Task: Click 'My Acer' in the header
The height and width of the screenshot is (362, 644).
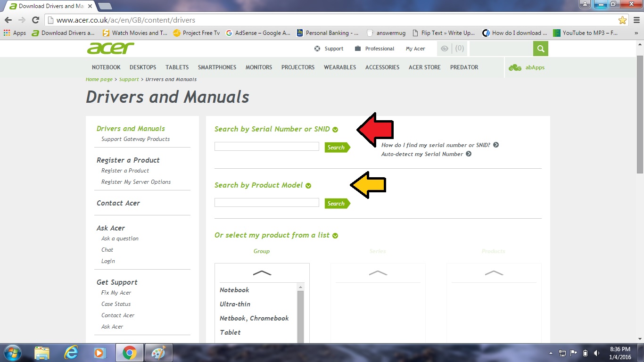Action: coord(415,49)
